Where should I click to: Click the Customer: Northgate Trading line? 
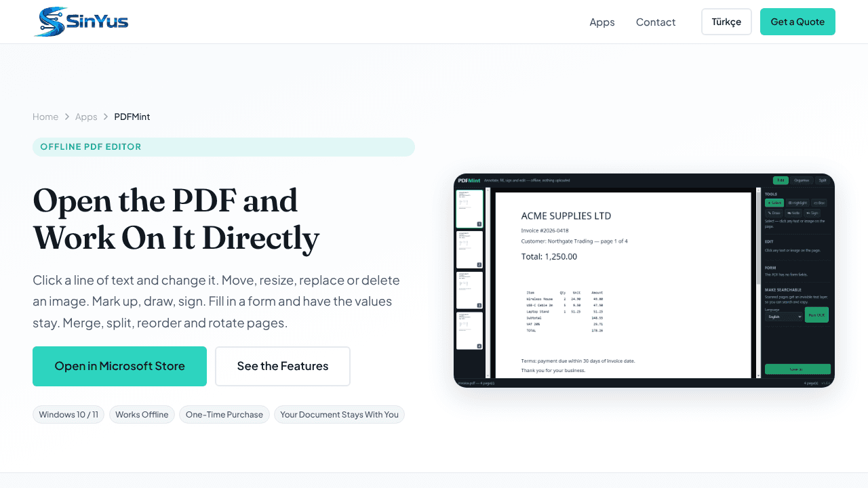click(x=574, y=241)
